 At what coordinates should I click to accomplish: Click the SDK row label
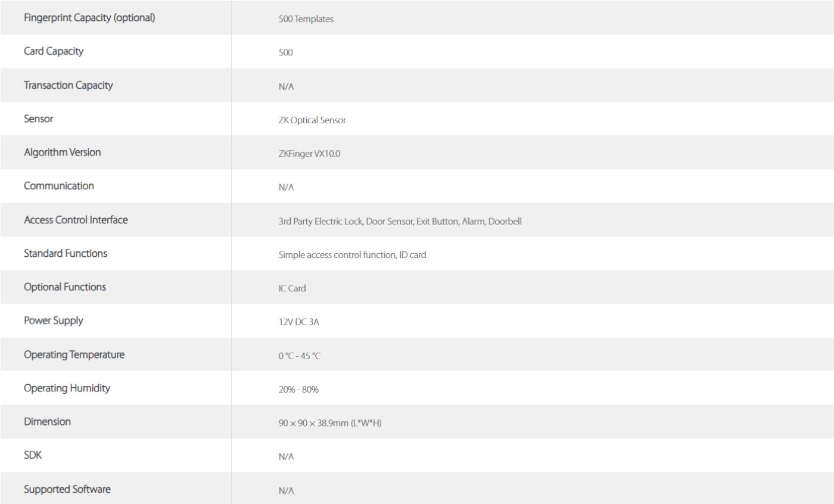[33, 455]
